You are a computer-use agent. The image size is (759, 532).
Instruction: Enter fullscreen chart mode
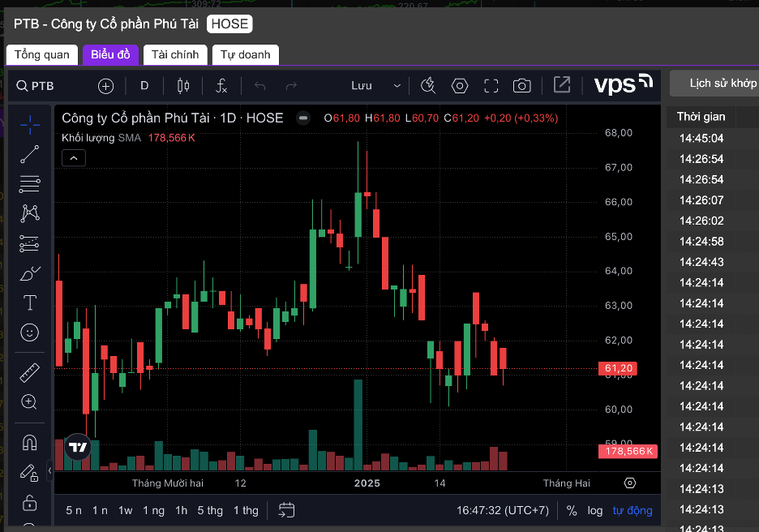point(491,86)
